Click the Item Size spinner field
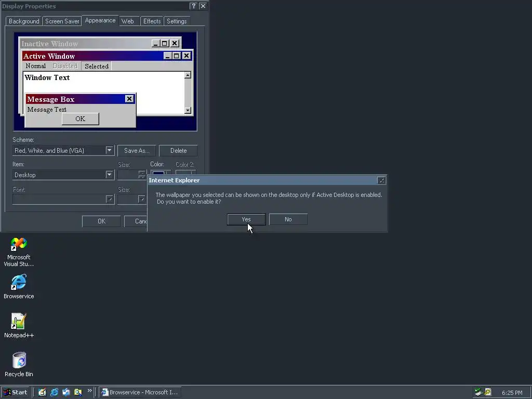Image resolution: width=532 pixels, height=399 pixels. click(131, 175)
